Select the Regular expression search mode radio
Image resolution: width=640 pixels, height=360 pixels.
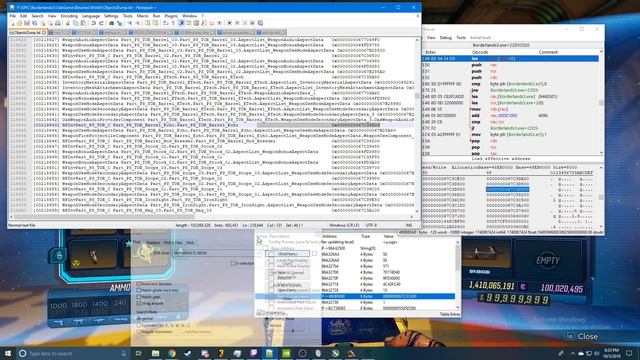tap(139, 332)
